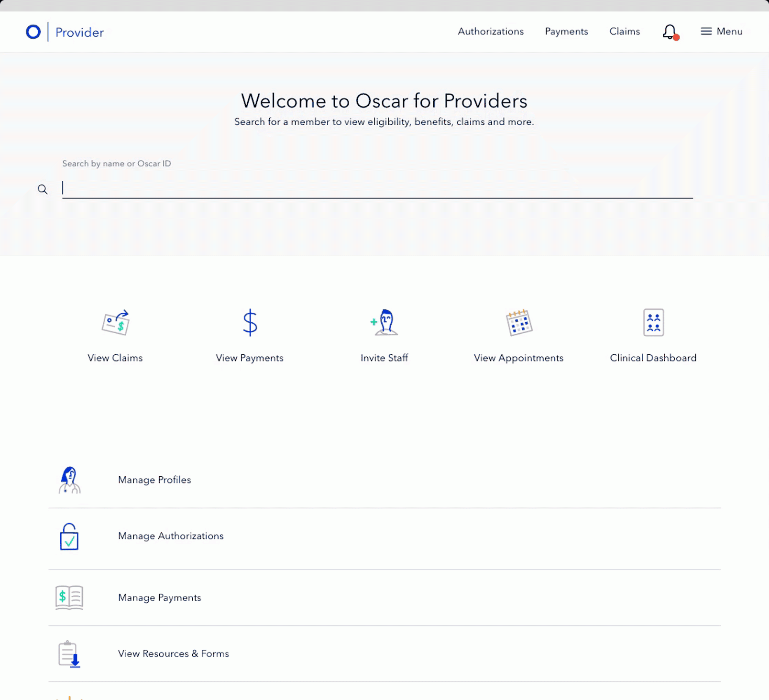This screenshot has width=769, height=700.
Task: Select the Payments menu item
Action: click(x=566, y=32)
